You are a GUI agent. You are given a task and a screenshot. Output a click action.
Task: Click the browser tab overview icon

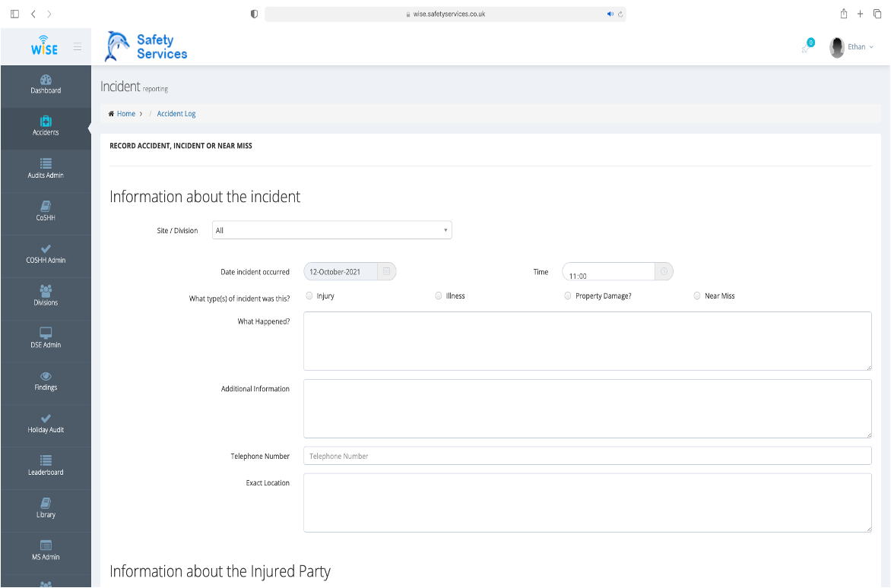pyautogui.click(x=877, y=14)
